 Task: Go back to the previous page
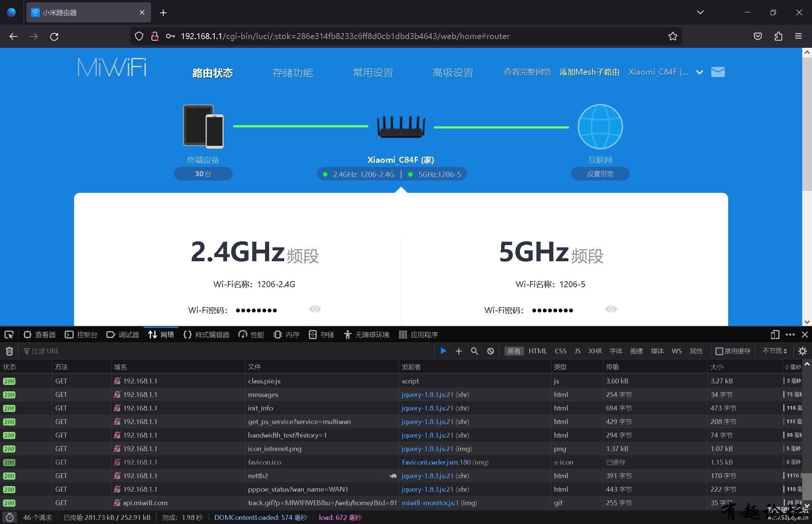coord(14,36)
